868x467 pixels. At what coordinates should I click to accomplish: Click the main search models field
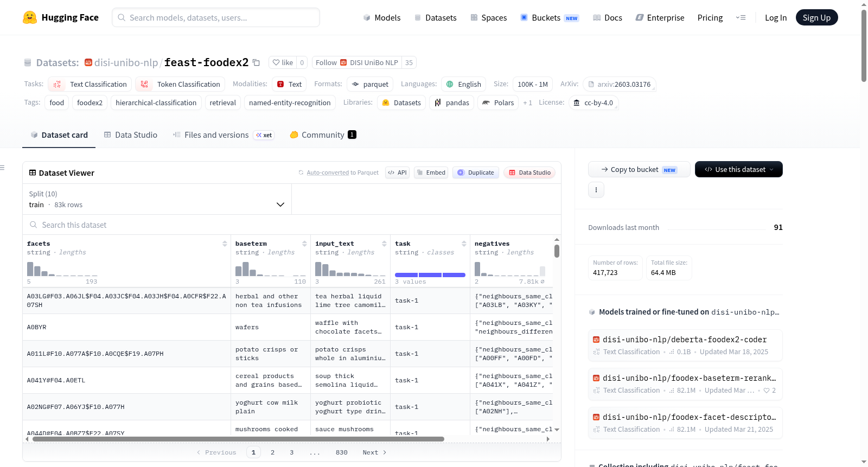tap(216, 17)
